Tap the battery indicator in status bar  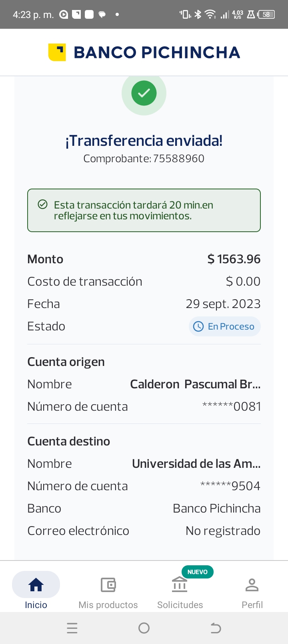(267, 15)
